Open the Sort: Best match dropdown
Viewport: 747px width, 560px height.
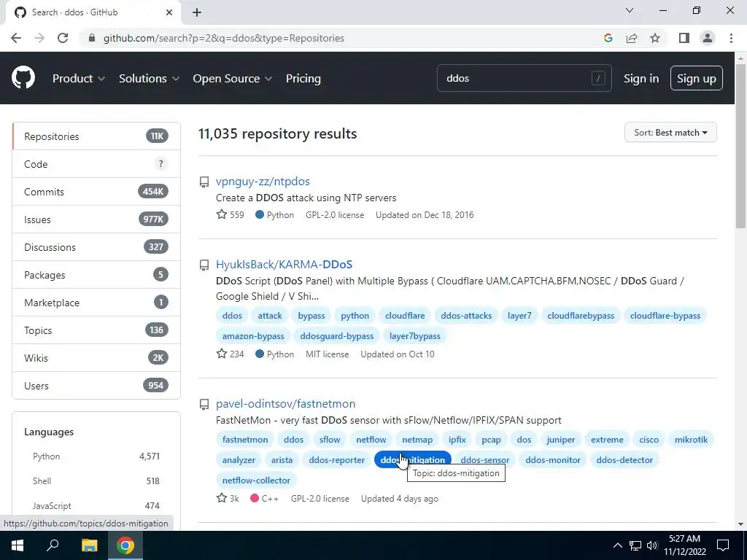pos(670,133)
